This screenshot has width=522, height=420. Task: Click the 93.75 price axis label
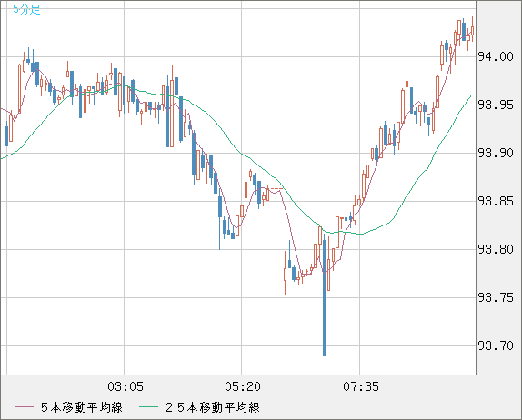pyautogui.click(x=496, y=297)
